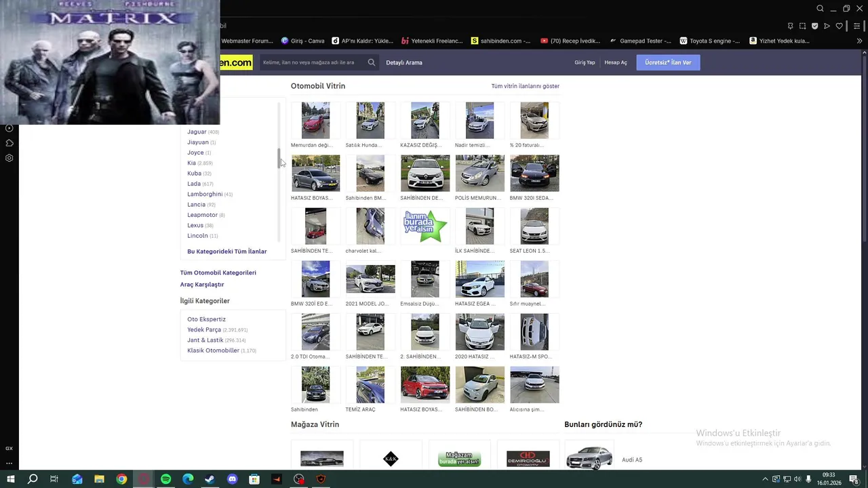Click the sidebar cube extensions icon
The image size is (868, 488).
point(9,143)
